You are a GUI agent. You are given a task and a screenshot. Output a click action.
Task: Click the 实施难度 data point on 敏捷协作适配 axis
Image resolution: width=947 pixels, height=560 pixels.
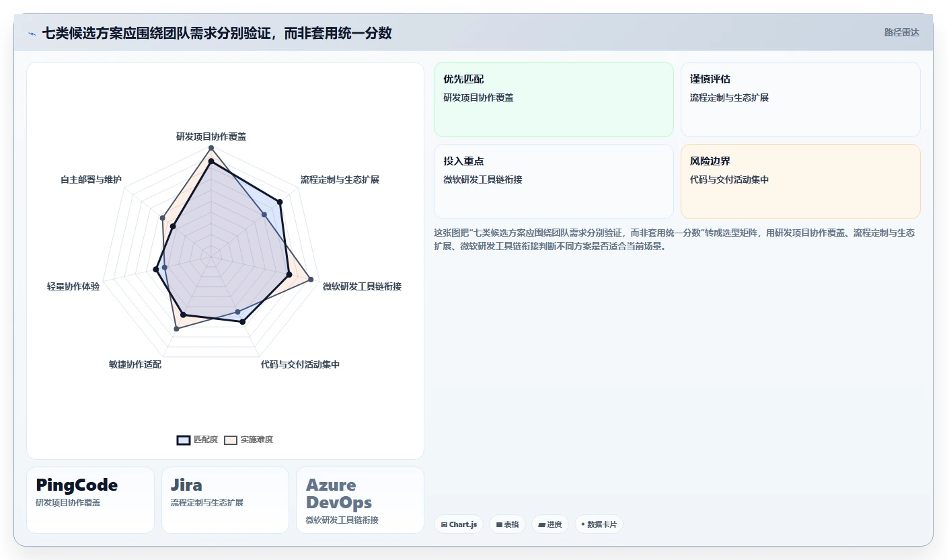point(176,329)
